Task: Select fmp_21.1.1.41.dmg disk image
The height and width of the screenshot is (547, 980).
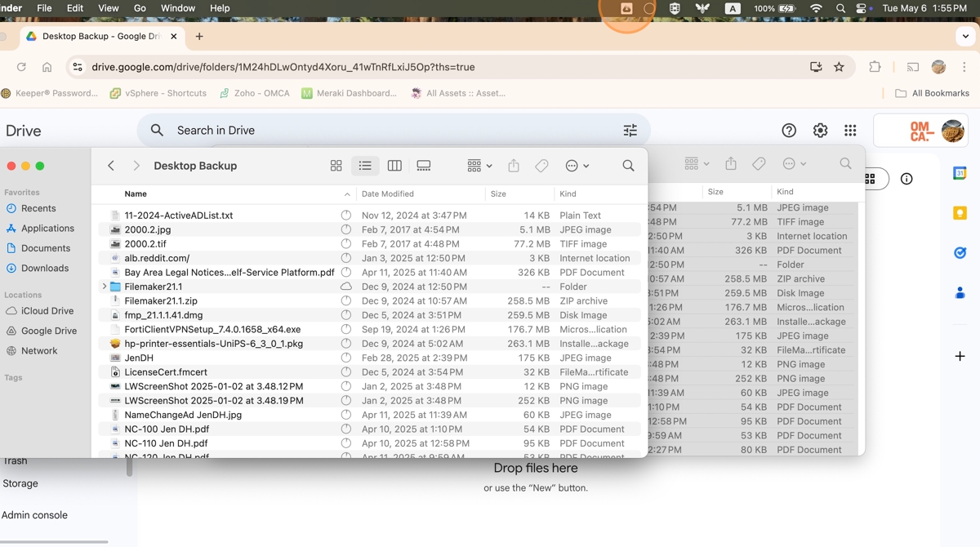Action: (x=163, y=315)
